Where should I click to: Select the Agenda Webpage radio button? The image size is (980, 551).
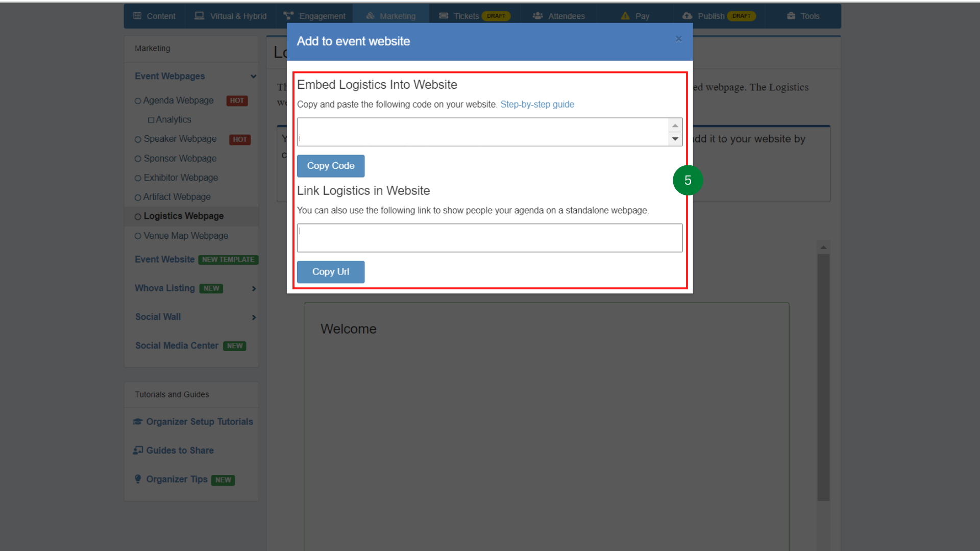click(x=137, y=101)
